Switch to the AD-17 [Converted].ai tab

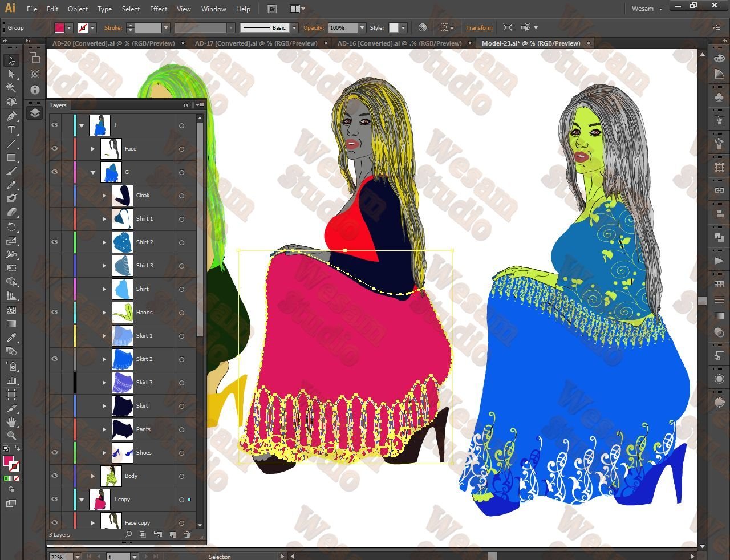[x=255, y=43]
